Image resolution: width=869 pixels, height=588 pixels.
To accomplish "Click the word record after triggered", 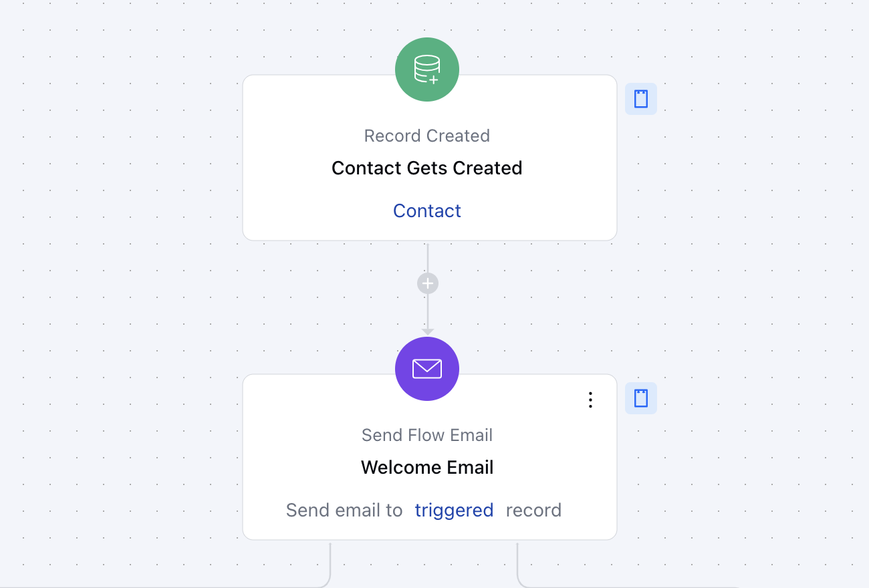I will [533, 510].
